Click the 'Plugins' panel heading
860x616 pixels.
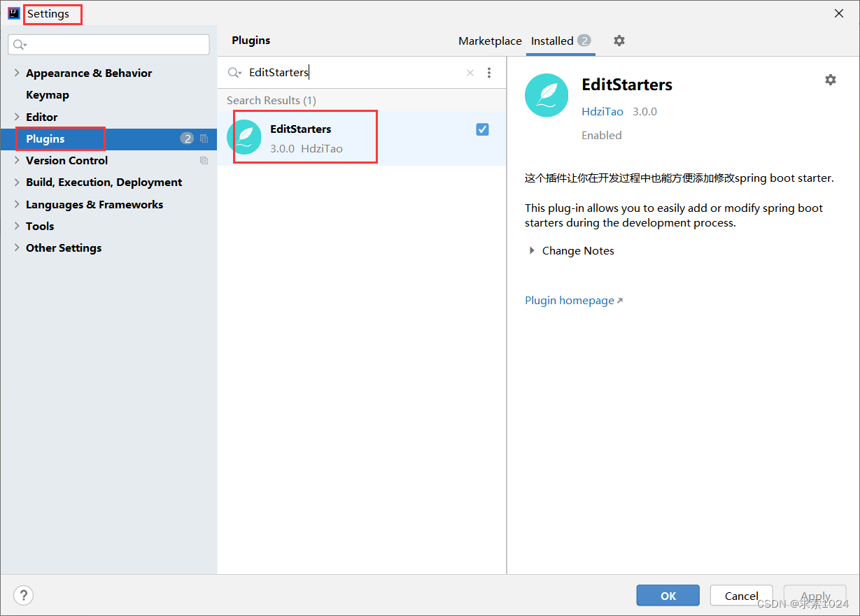tap(251, 40)
